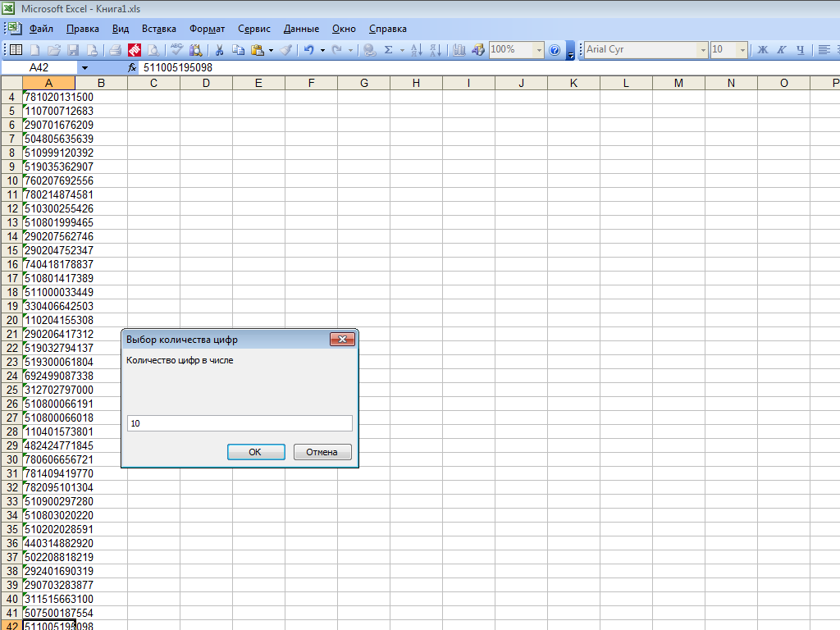Viewport: 840px width, 630px height.
Task: Undo last action arrow icon
Action: 309,50
